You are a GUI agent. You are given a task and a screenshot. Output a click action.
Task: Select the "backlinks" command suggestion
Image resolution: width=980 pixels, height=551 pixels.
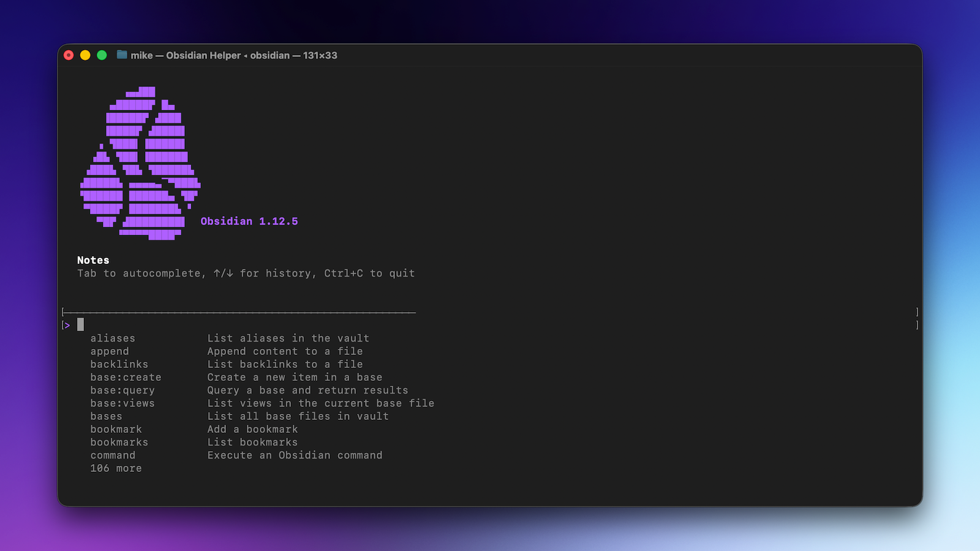pyautogui.click(x=119, y=364)
